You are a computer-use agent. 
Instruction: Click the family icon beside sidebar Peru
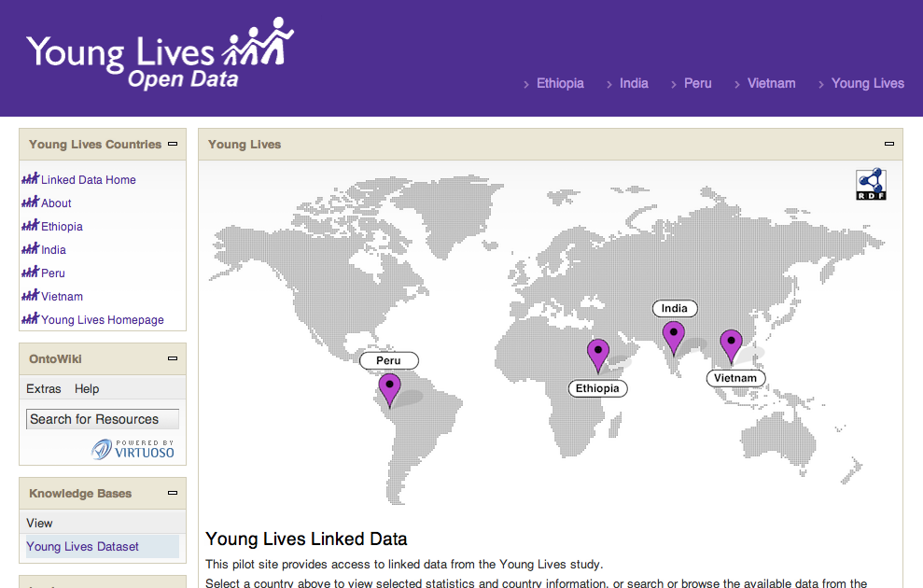(x=31, y=272)
